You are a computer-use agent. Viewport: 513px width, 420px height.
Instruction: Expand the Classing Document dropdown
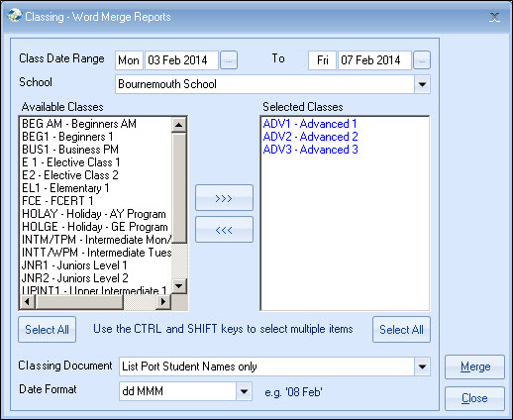pyautogui.click(x=422, y=367)
